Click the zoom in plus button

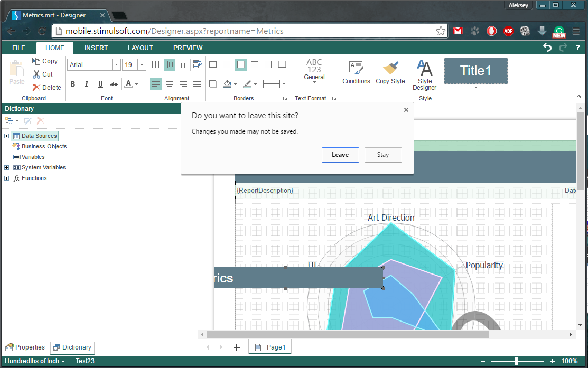point(553,361)
